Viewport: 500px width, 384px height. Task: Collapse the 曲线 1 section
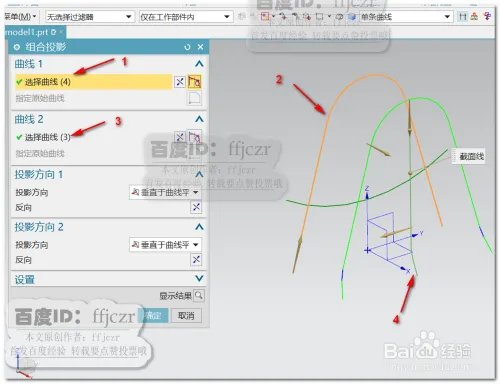click(x=199, y=64)
